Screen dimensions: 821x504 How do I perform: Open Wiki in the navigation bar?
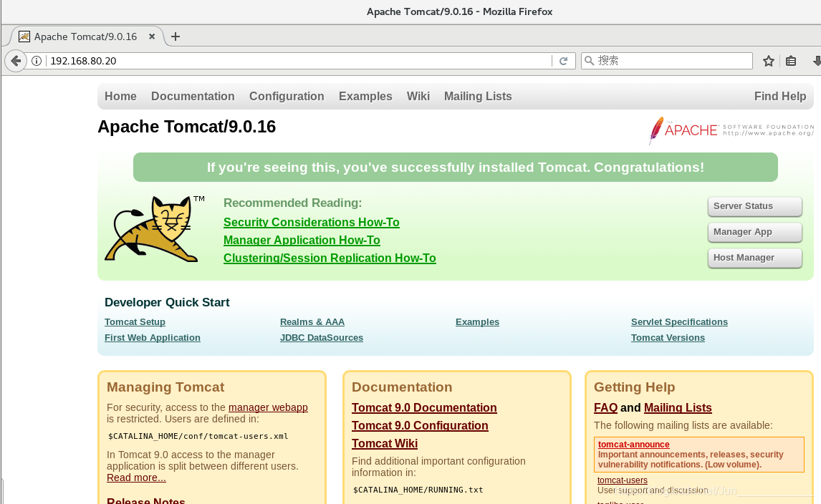click(418, 97)
